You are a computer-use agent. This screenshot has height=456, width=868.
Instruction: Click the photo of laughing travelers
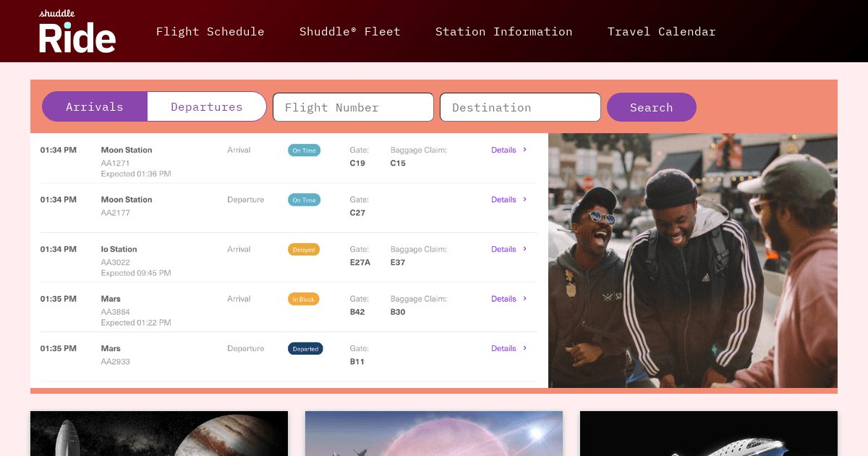click(x=693, y=259)
